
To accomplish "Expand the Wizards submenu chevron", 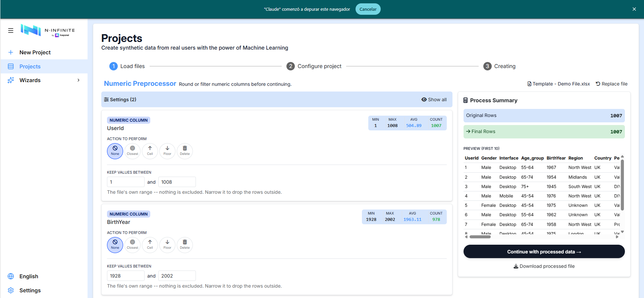I will [x=78, y=80].
